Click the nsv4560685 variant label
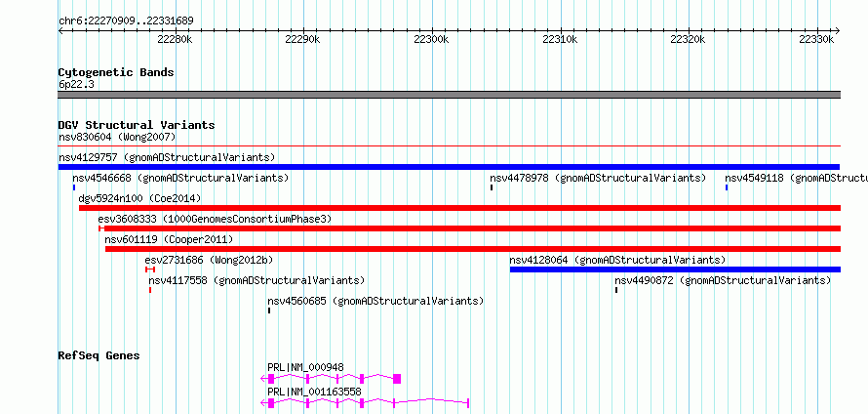868x414 pixels. point(375,301)
